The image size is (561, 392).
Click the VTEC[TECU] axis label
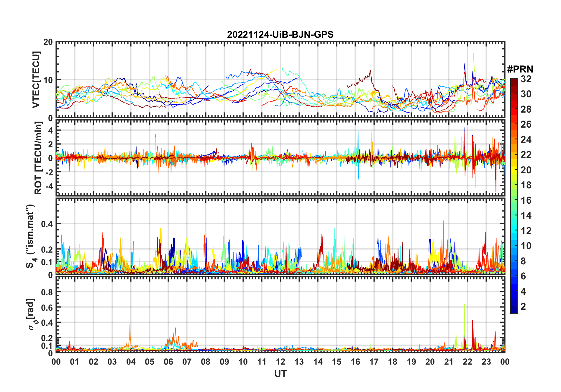coord(36,80)
